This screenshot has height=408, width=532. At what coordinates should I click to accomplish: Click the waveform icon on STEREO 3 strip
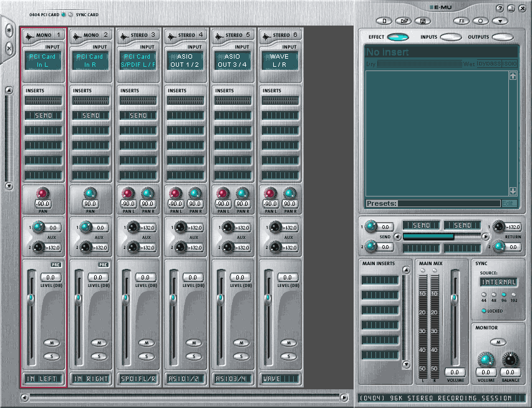(x=125, y=36)
